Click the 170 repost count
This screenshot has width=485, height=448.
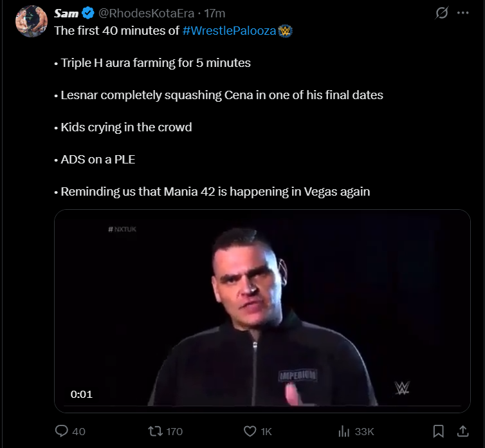[x=174, y=431]
